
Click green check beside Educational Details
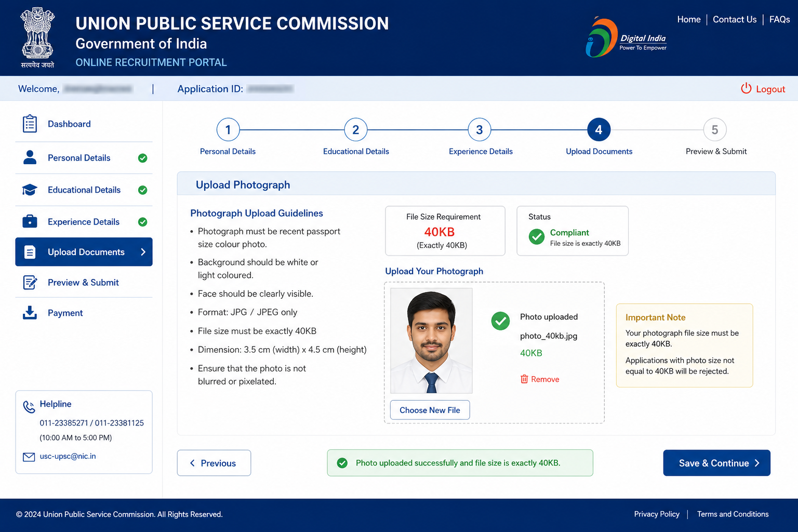[x=142, y=190]
